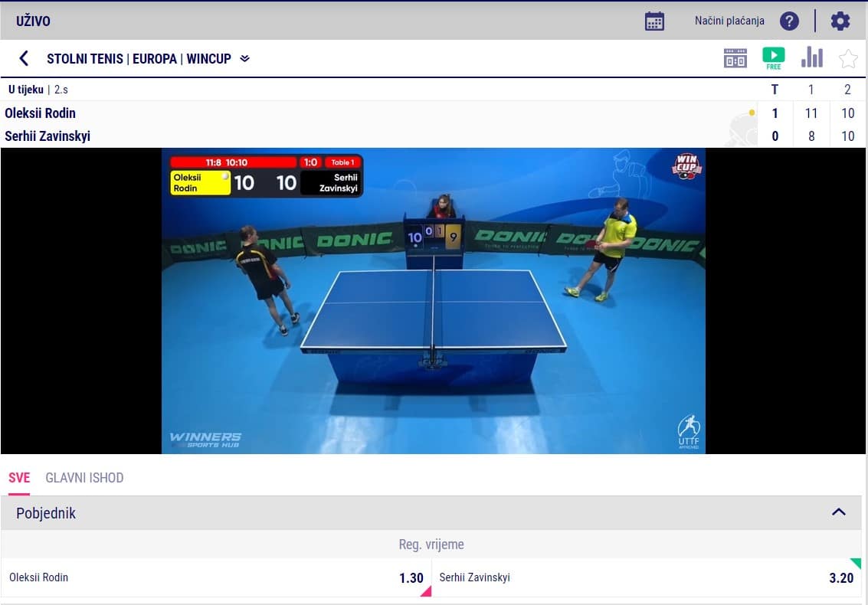Click Oleksii Rodin in the score table

click(x=41, y=113)
